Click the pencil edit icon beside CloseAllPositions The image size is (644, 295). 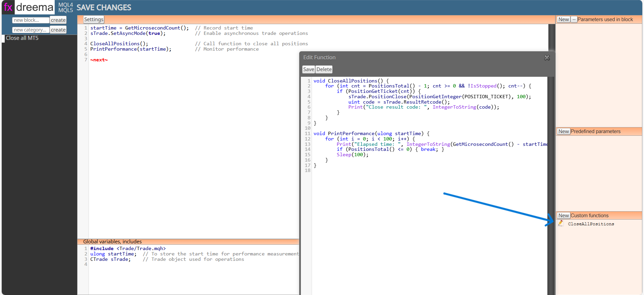pyautogui.click(x=560, y=223)
